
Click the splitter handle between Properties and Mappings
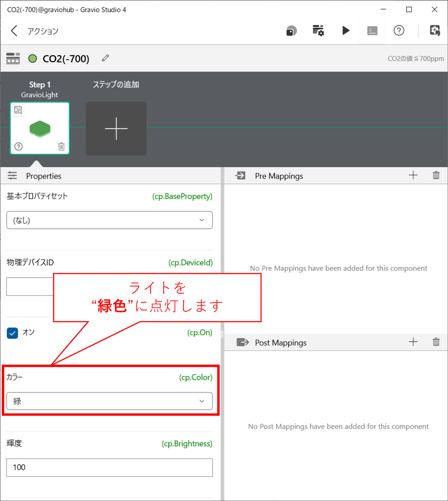pos(222,334)
